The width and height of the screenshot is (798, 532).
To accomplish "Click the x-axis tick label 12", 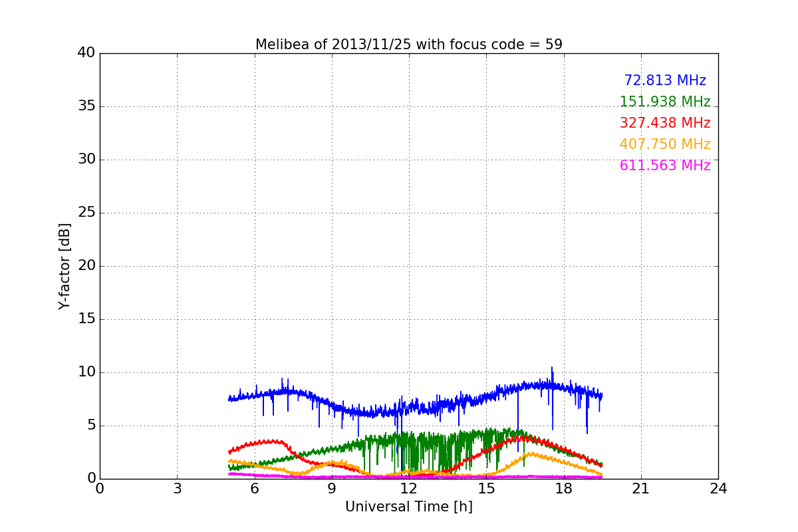I will pos(409,489).
